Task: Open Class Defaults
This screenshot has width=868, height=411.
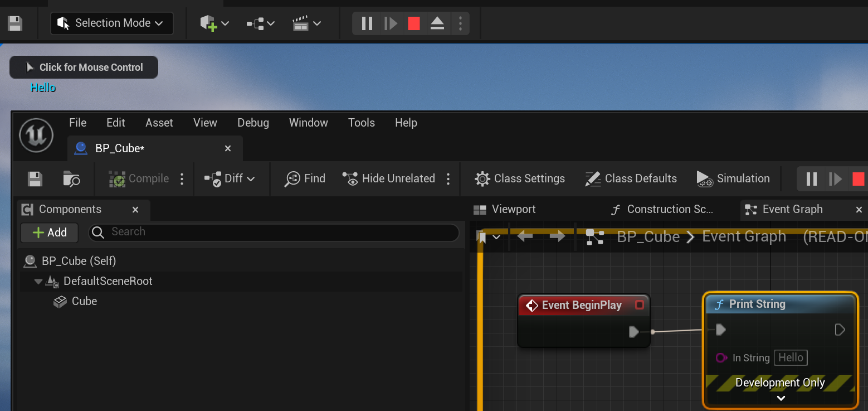Action: (x=631, y=178)
